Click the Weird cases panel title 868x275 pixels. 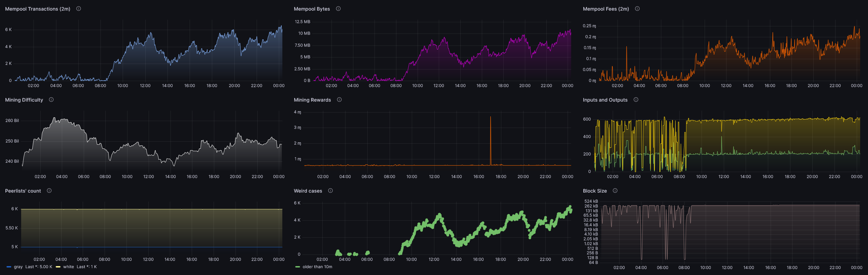(x=308, y=191)
